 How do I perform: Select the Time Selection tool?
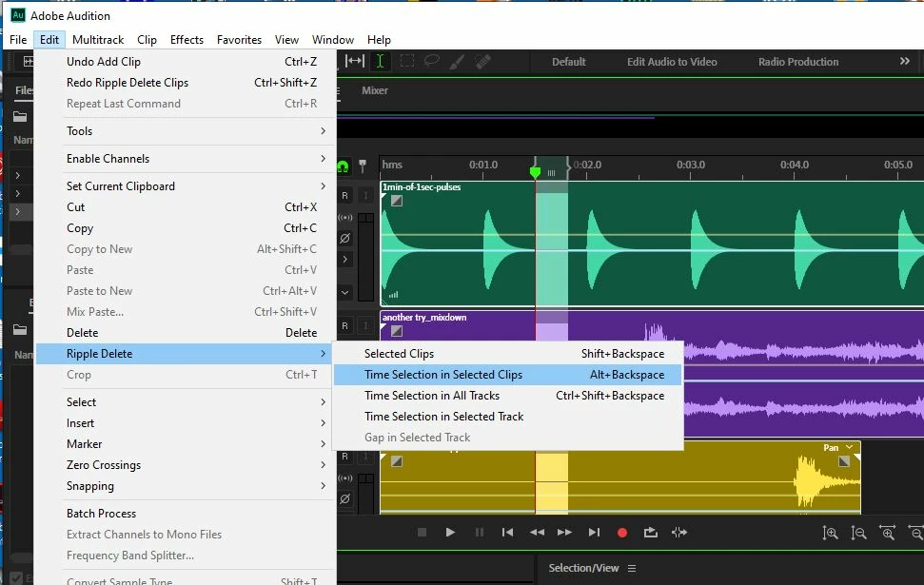[380, 61]
